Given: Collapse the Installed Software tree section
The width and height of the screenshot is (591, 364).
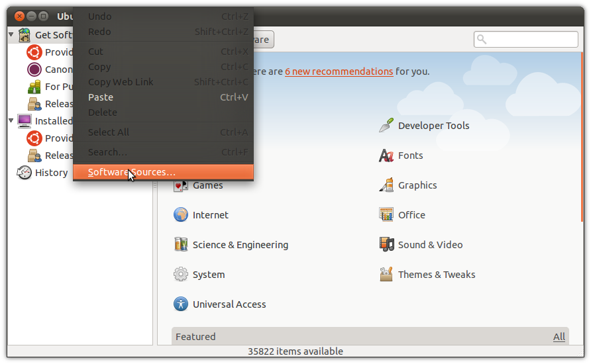Looking at the screenshot, I should coord(11,120).
